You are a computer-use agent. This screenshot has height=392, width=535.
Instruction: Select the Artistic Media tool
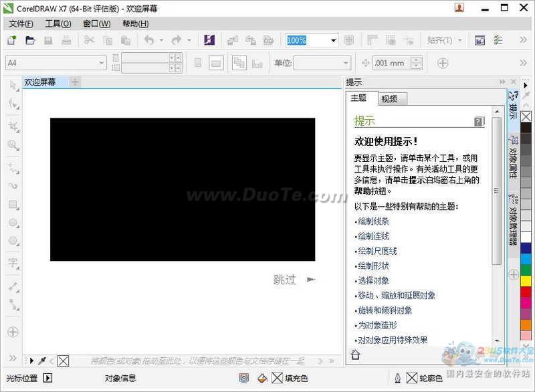coord(13,185)
